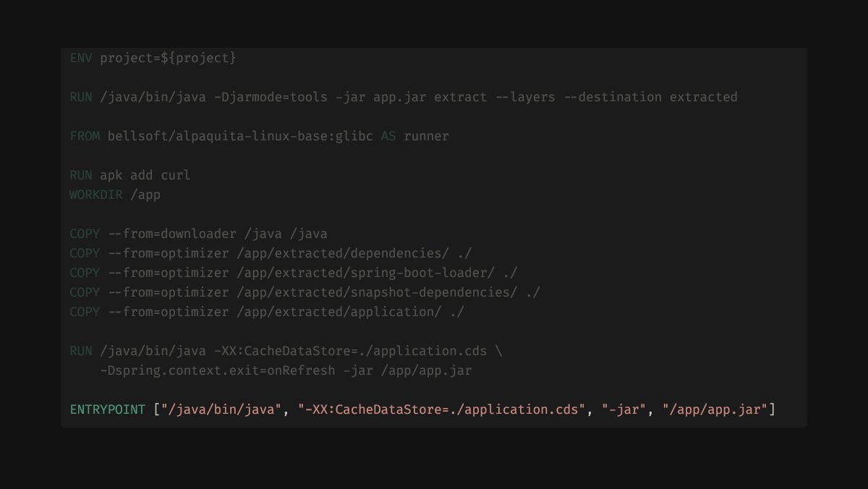The height and width of the screenshot is (489, 868).
Task: Click the RUN apk add curl line
Action: [x=130, y=175]
